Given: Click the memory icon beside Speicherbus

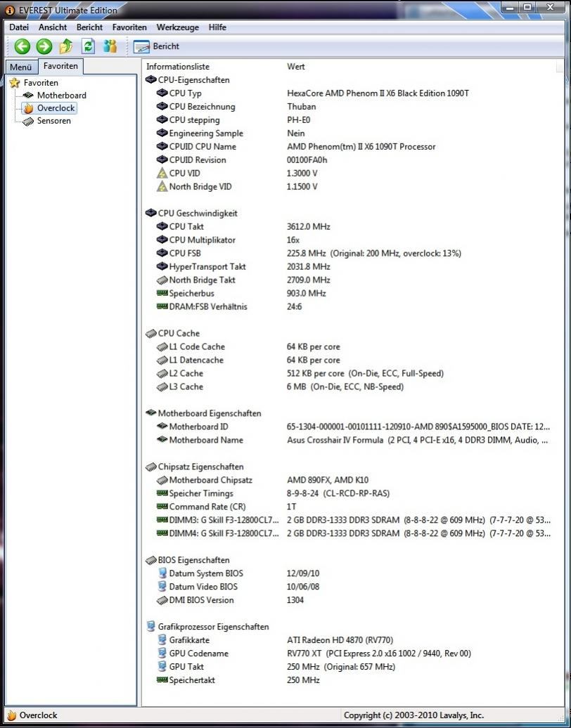Looking at the screenshot, I should (162, 293).
